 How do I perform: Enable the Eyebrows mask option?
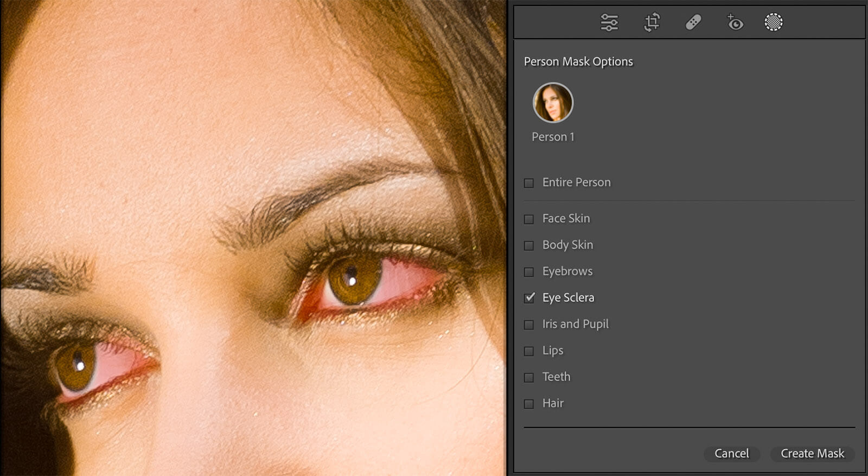click(x=529, y=272)
